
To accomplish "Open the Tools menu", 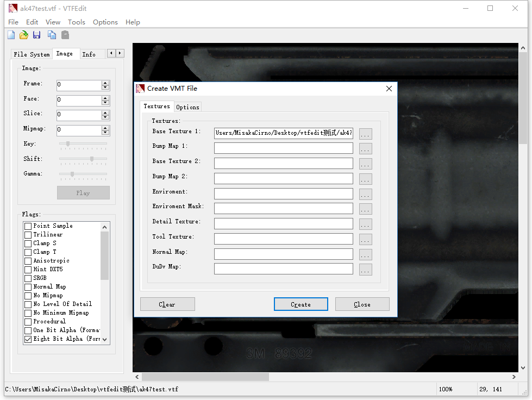I will click(76, 22).
